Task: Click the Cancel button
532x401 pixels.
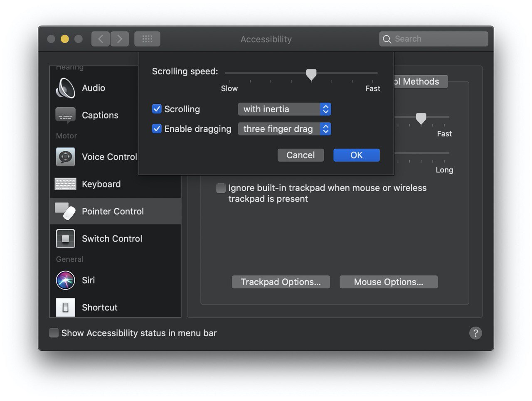Action: (x=300, y=155)
